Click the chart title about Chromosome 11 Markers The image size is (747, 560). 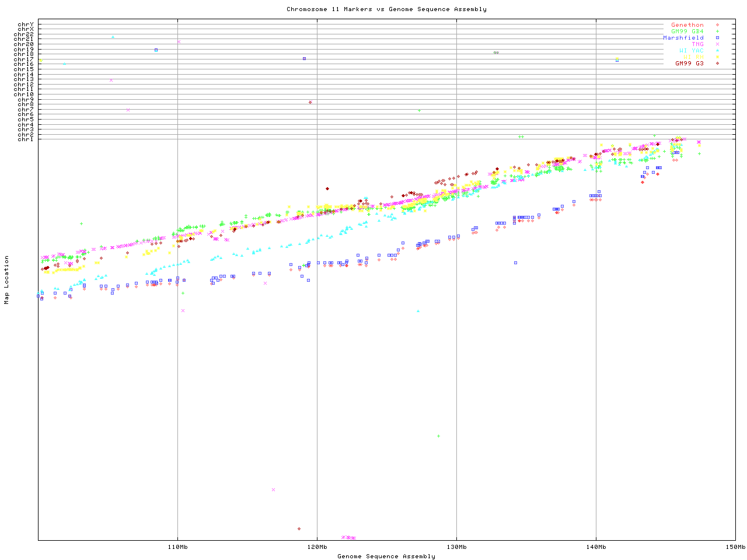(386, 9)
